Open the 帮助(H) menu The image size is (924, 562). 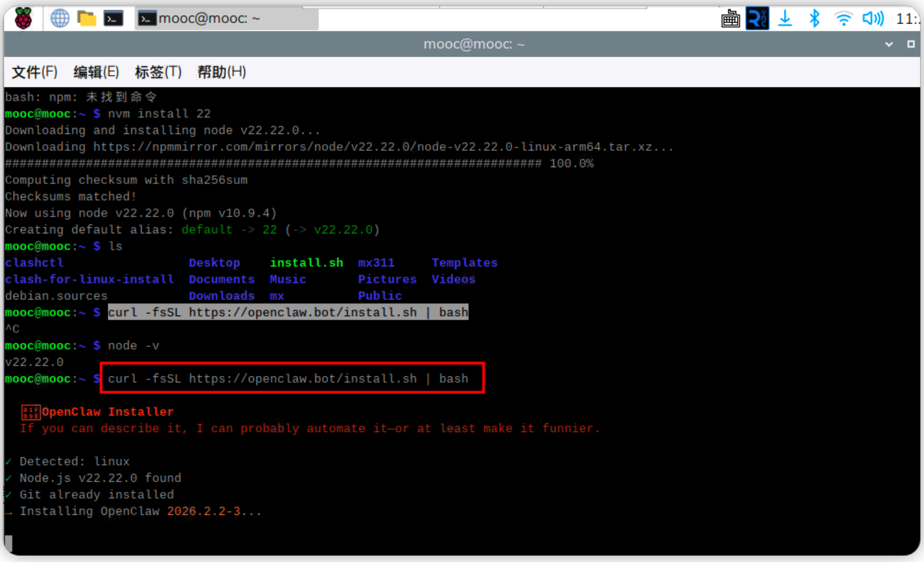click(221, 72)
